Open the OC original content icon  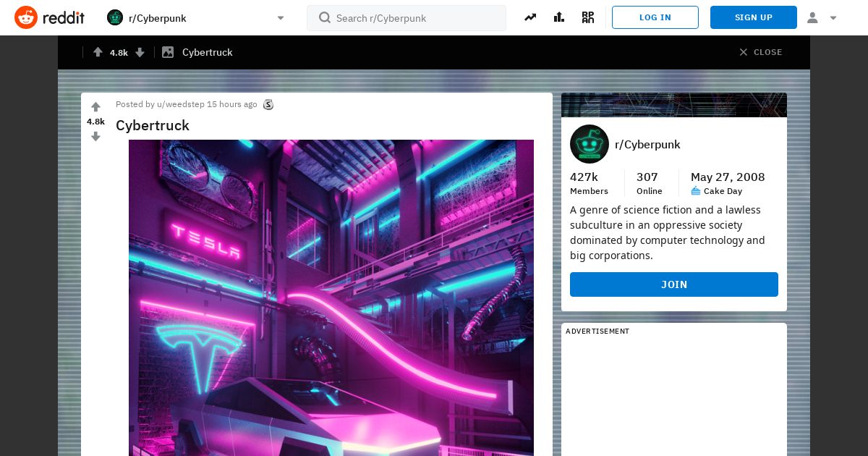pyautogui.click(x=588, y=17)
